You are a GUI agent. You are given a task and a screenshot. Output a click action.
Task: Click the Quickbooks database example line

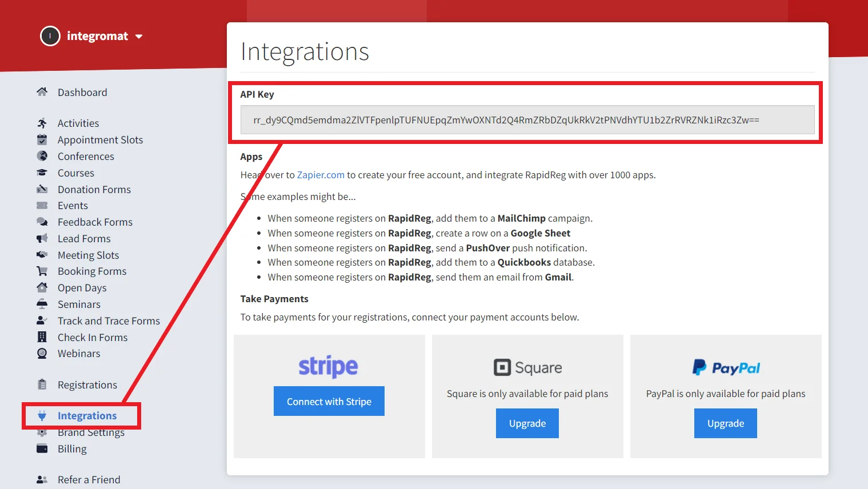click(431, 262)
